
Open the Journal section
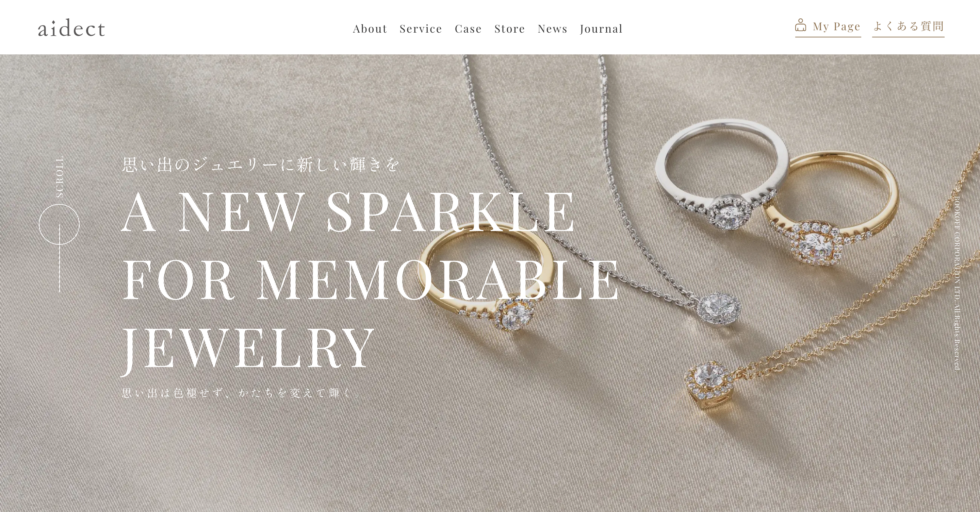(x=602, y=29)
